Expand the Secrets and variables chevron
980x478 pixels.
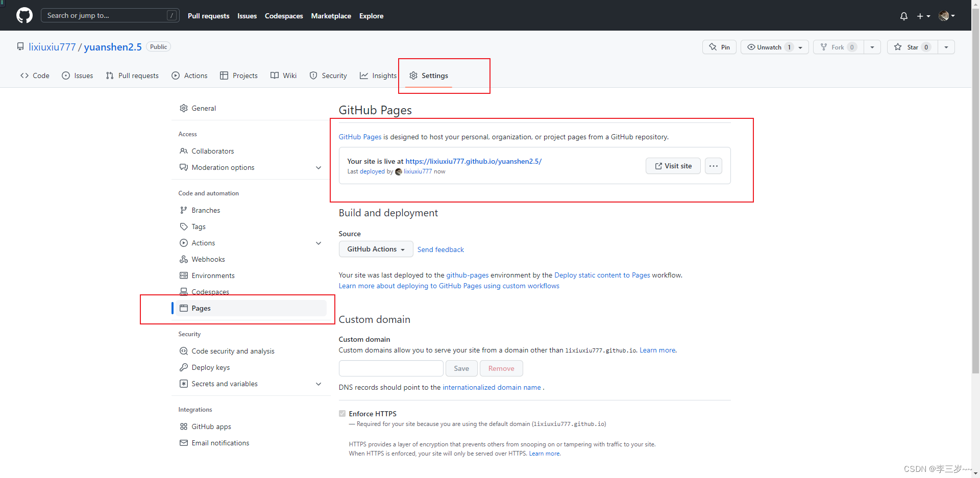click(318, 384)
